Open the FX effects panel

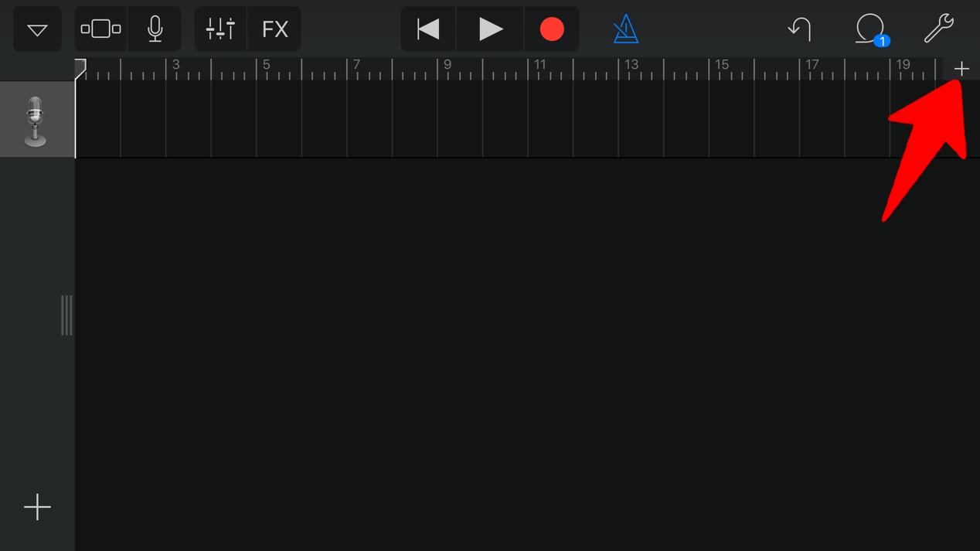[x=274, y=29]
